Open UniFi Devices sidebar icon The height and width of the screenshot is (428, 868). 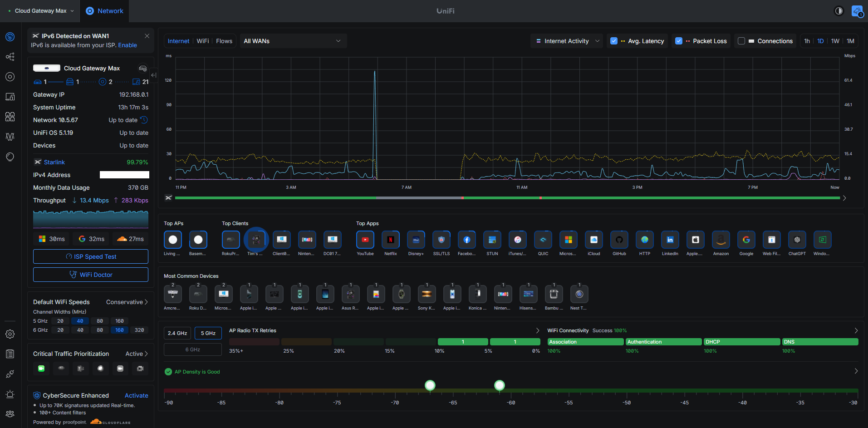(x=10, y=77)
